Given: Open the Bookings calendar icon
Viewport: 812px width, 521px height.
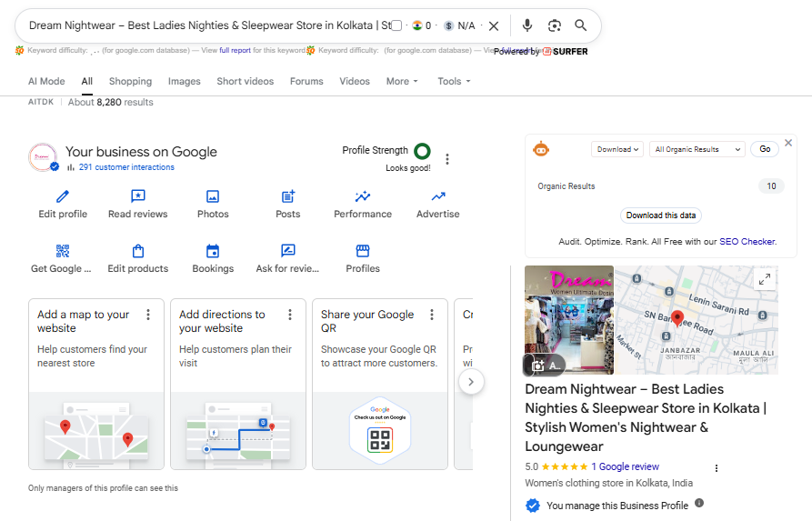Looking at the screenshot, I should tap(213, 251).
